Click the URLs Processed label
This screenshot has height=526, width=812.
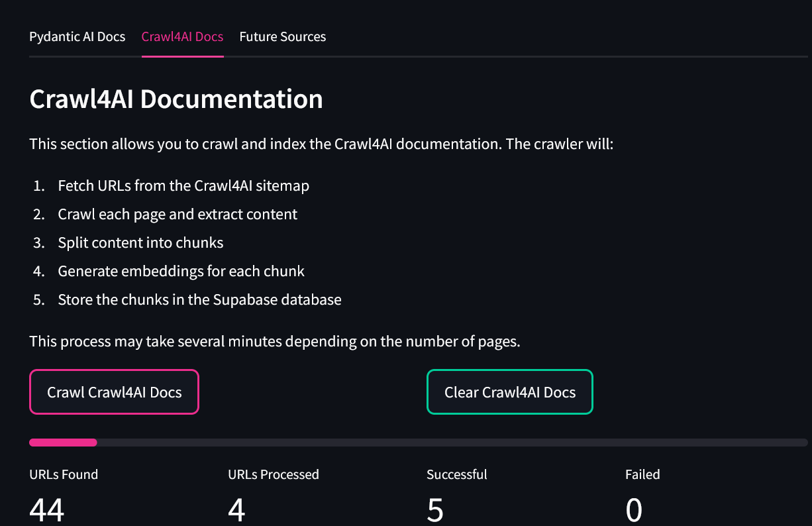pos(274,474)
